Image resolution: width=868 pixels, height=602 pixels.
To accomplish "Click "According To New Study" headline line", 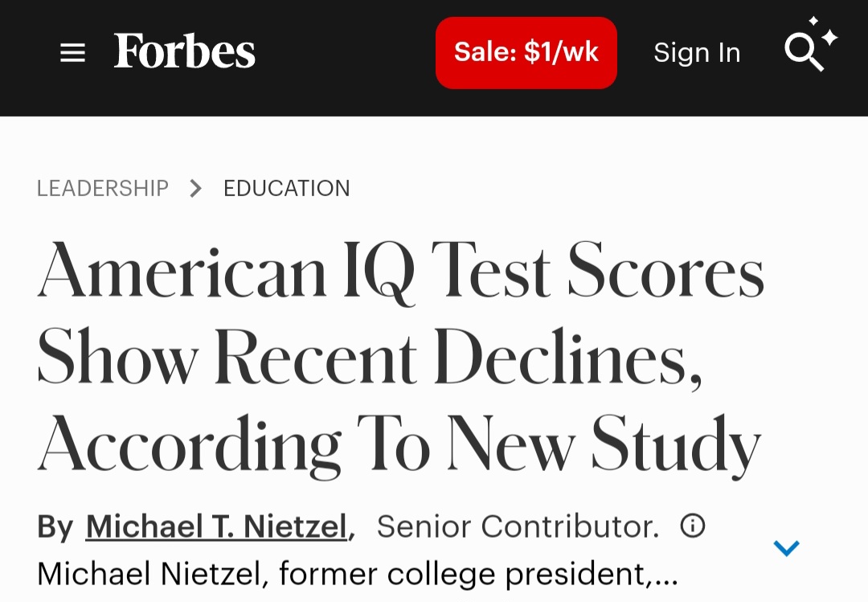I will 399,444.
